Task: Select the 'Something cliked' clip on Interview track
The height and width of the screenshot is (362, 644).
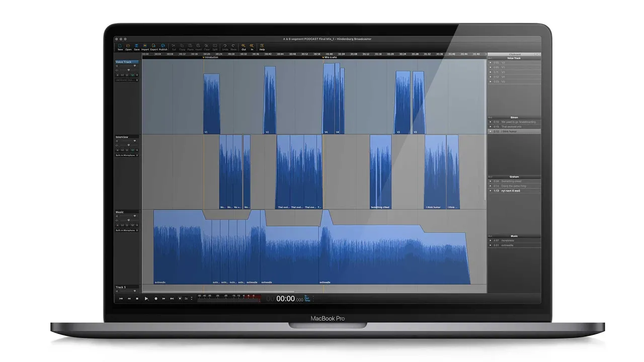Action: (x=381, y=172)
